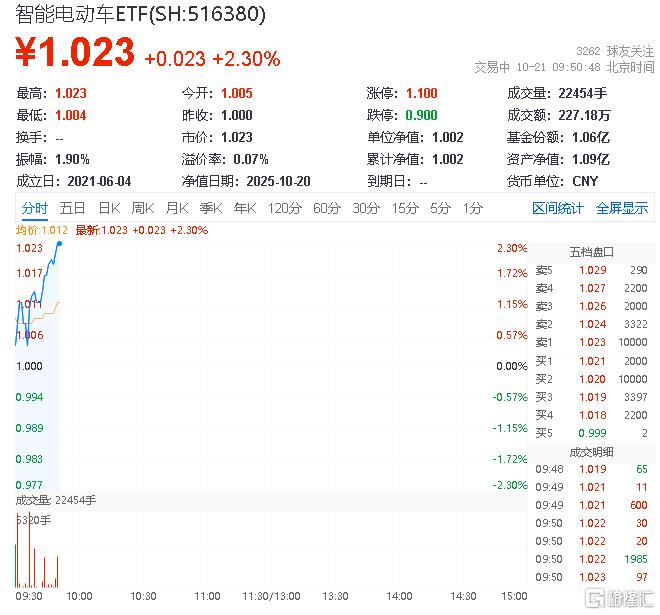Image resolution: width=660 pixels, height=615 pixels.
Task: Show the 年K yearly chart
Action: pos(244,208)
